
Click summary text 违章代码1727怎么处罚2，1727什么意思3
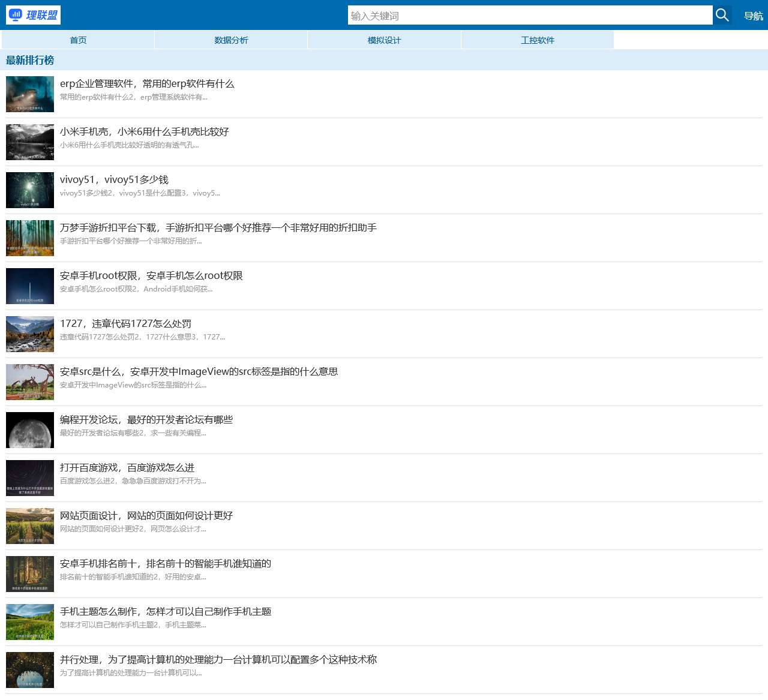(143, 337)
